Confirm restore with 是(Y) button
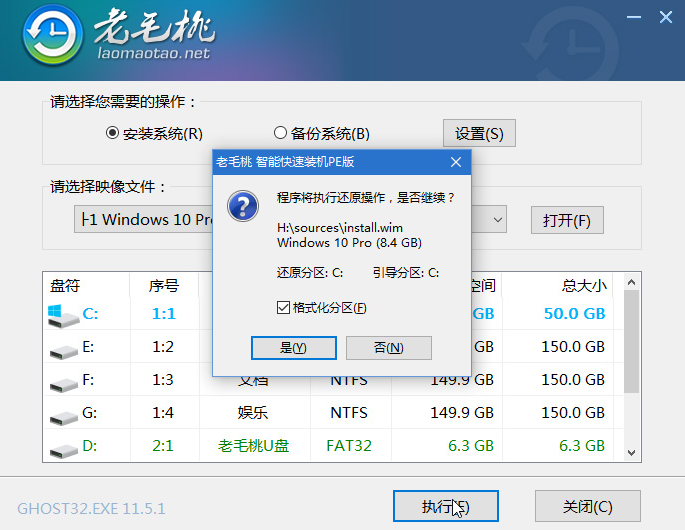This screenshot has height=530, width=685. coord(292,348)
